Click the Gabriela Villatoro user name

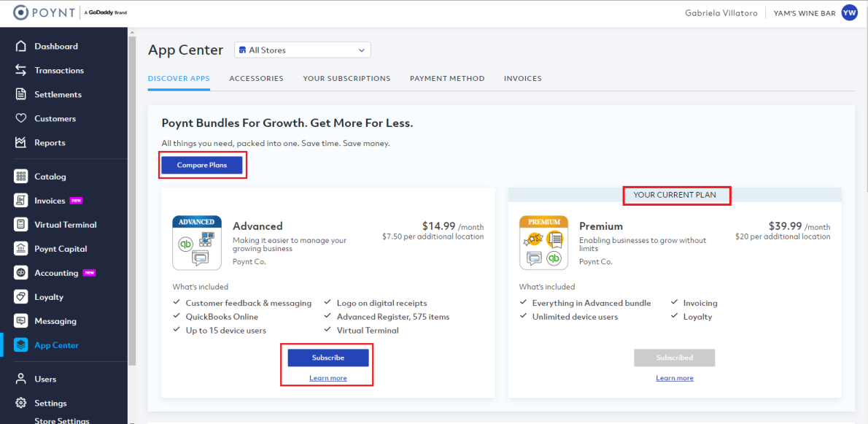point(720,12)
